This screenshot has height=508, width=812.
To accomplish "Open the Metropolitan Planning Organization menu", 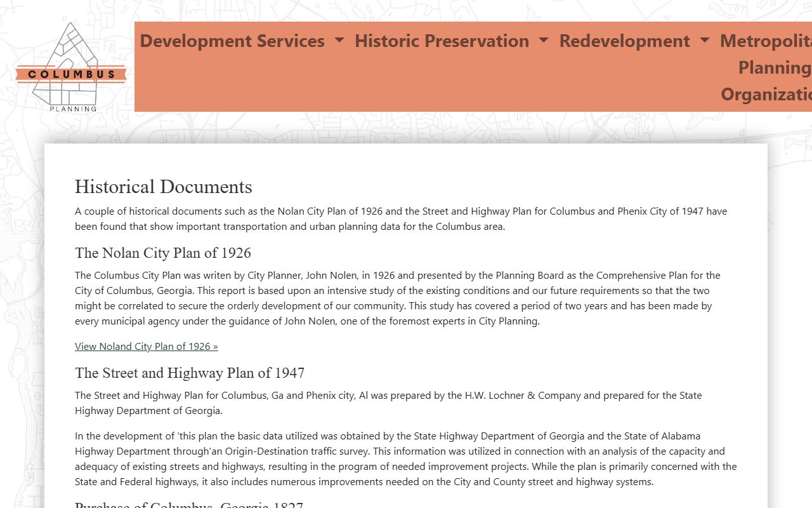I will pyautogui.click(x=766, y=67).
